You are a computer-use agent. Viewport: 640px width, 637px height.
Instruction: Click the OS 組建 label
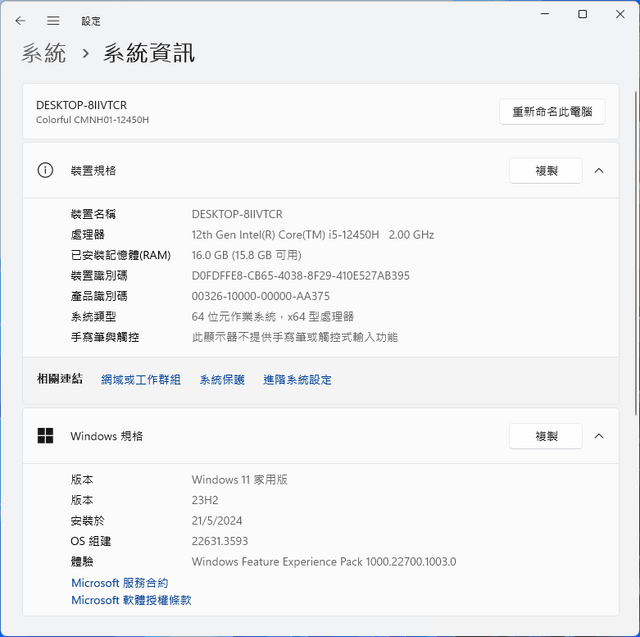click(x=91, y=541)
